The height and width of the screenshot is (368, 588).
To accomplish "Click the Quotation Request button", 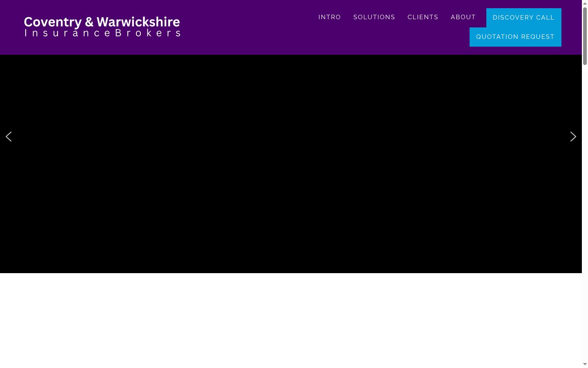I will click(515, 37).
